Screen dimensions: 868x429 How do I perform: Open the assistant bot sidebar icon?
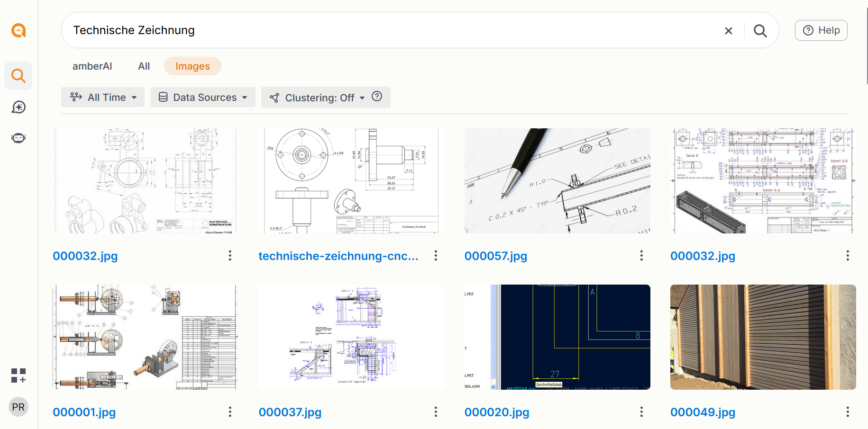coord(18,138)
